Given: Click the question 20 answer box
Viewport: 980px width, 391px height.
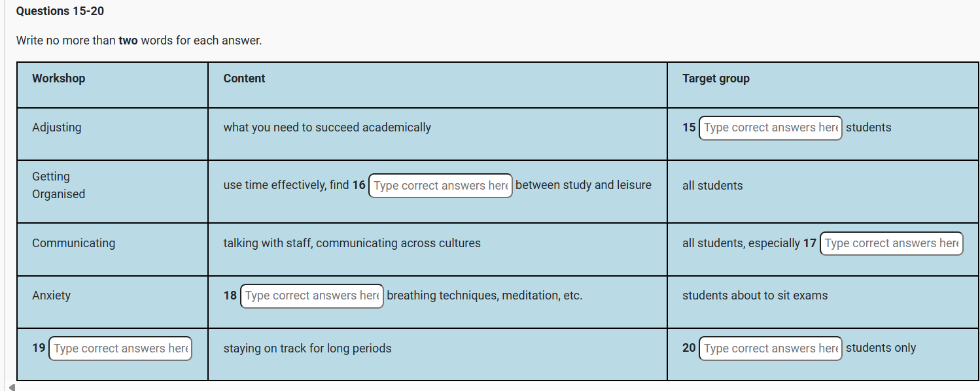Looking at the screenshot, I should pos(770,348).
